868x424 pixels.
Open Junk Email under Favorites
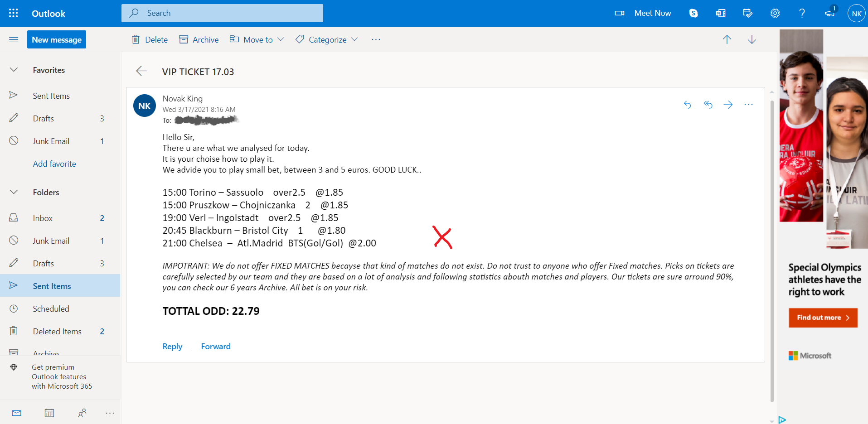pyautogui.click(x=60, y=141)
